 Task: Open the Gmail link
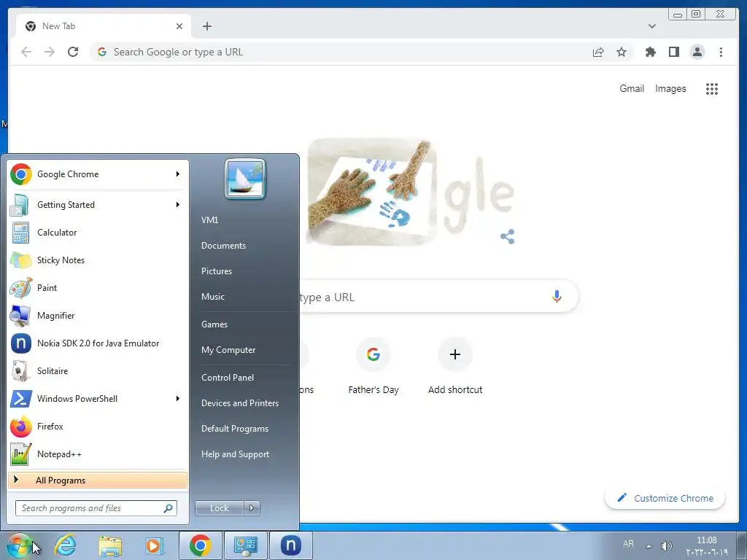(x=632, y=88)
